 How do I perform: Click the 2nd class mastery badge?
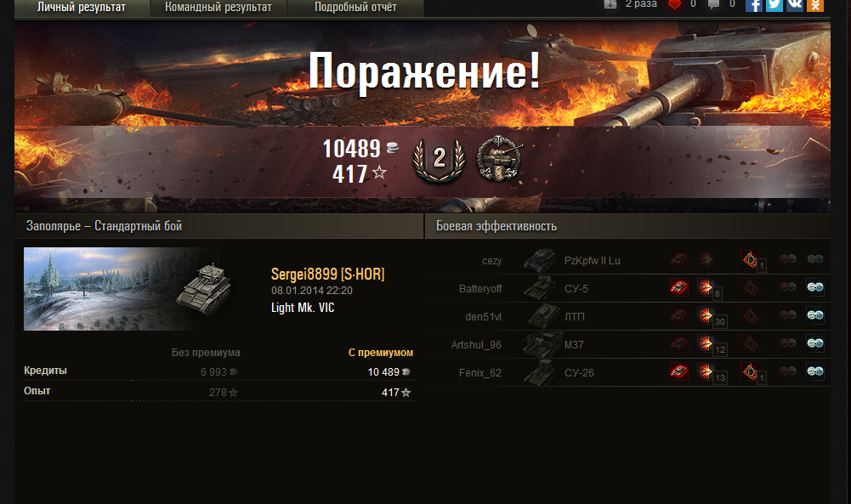[439, 160]
